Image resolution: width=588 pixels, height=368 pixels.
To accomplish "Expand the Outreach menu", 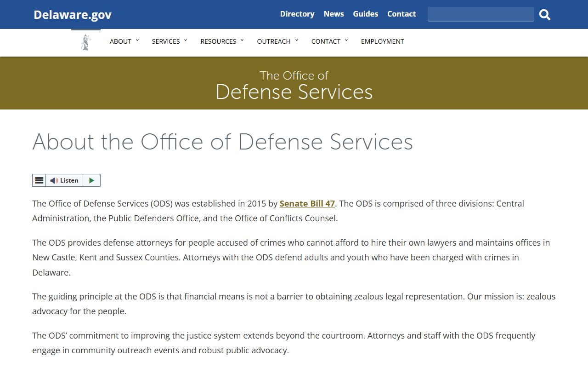I will click(x=277, y=41).
